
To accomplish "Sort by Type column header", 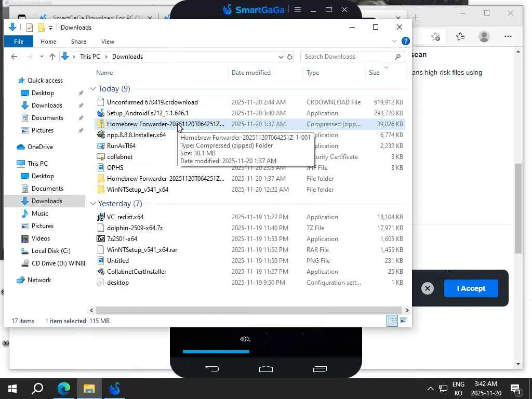I will coord(312,73).
